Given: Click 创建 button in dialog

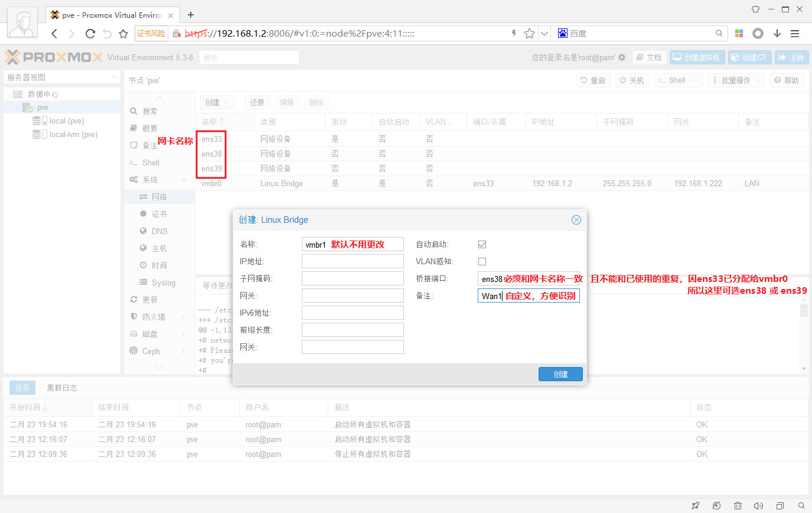Looking at the screenshot, I should (x=560, y=374).
